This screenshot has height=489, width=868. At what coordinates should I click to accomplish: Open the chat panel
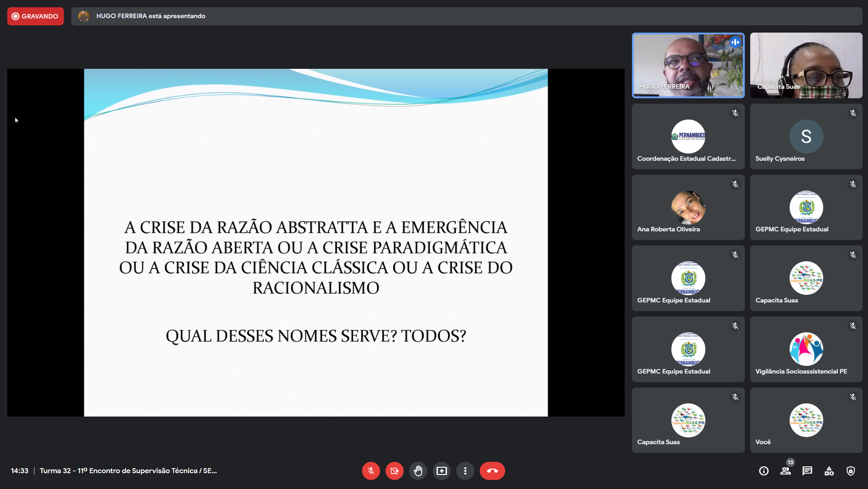807,471
